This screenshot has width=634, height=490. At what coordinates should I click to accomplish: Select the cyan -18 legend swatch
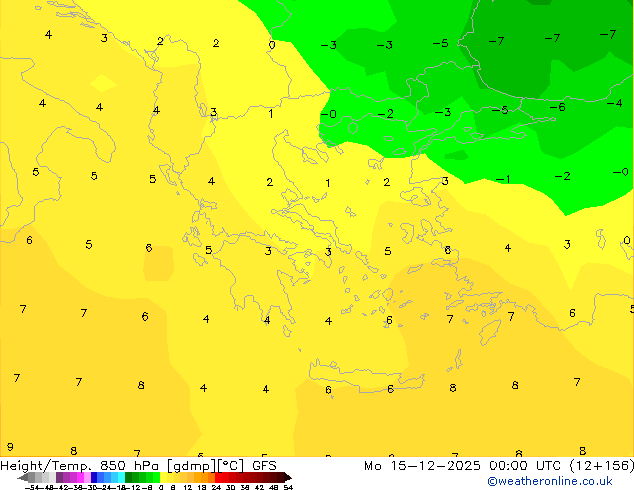pyautogui.click(x=122, y=477)
